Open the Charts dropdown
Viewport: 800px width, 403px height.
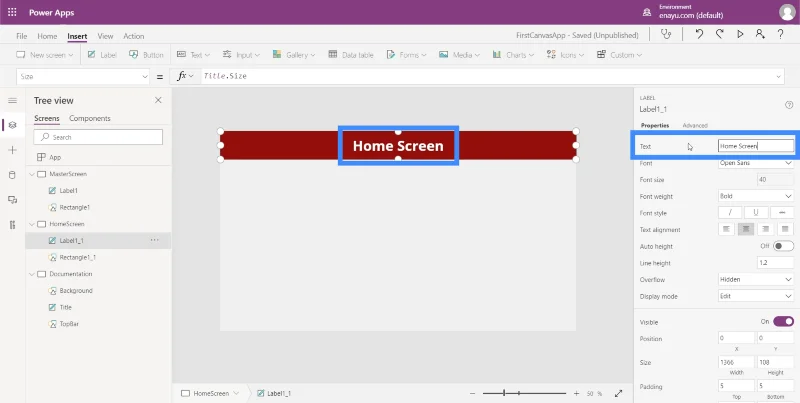point(513,55)
